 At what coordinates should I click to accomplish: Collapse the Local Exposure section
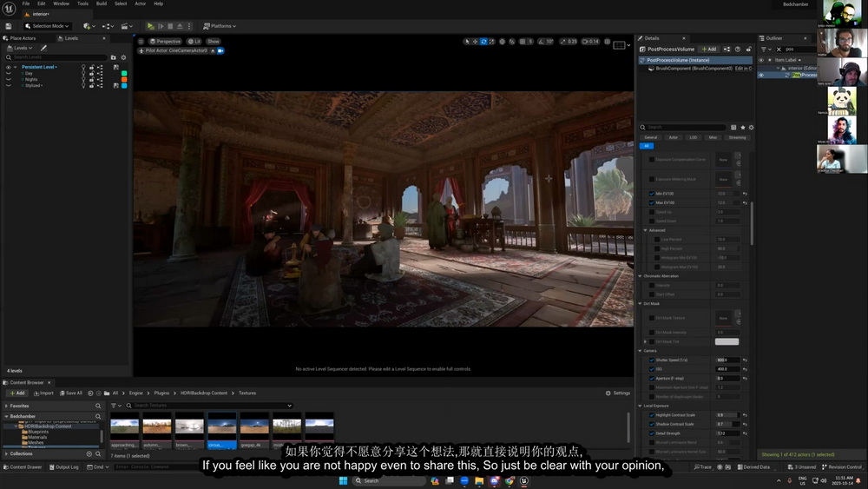coord(641,406)
